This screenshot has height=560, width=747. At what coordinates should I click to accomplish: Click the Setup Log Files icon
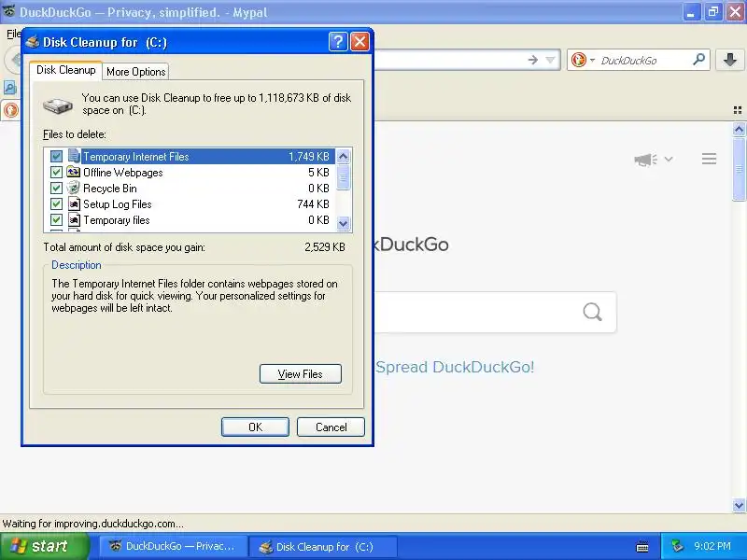point(74,204)
